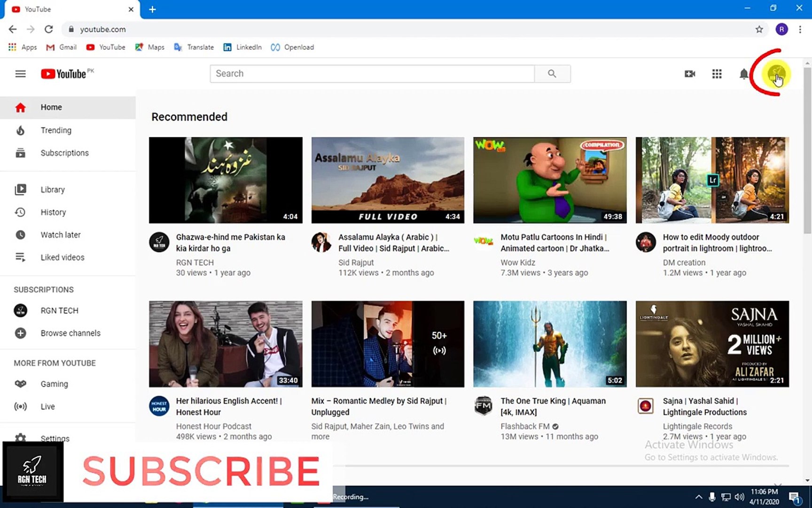Open the notifications bell
Screen dimensions: 812x508
744,74
